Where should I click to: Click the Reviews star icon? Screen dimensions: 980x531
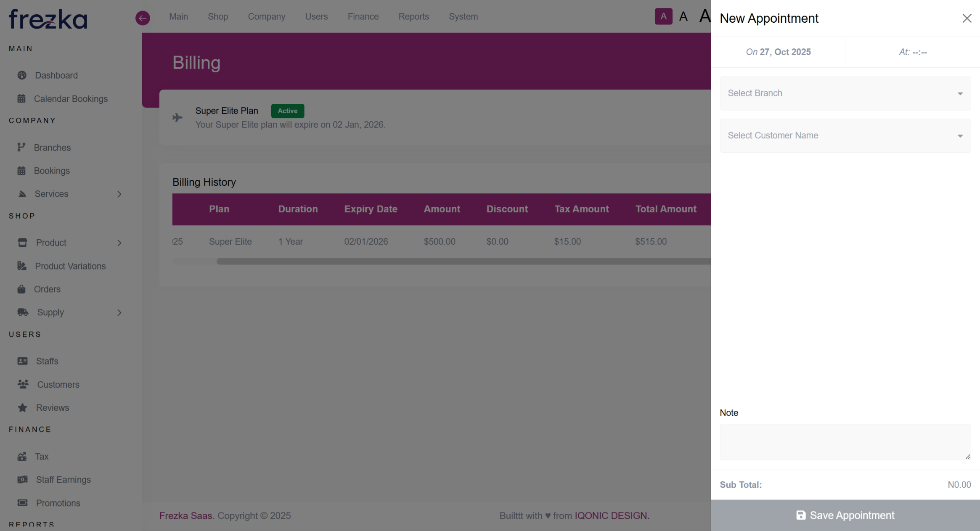click(x=22, y=407)
